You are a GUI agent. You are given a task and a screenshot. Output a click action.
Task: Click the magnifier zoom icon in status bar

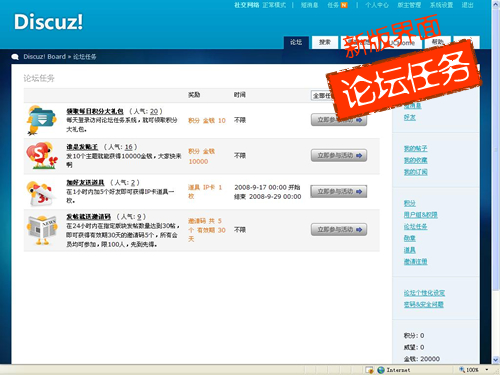pos(462,369)
